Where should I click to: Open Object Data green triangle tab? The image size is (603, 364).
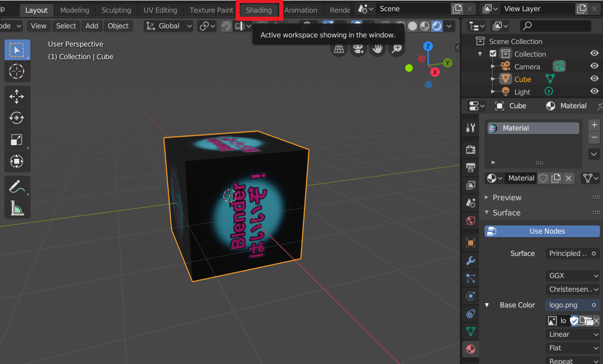click(470, 331)
